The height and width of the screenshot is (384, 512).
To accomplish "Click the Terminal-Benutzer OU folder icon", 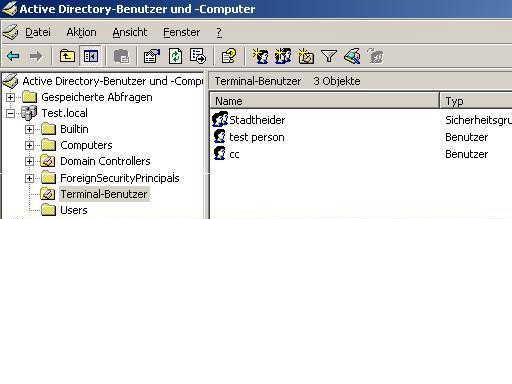I will 48,194.
